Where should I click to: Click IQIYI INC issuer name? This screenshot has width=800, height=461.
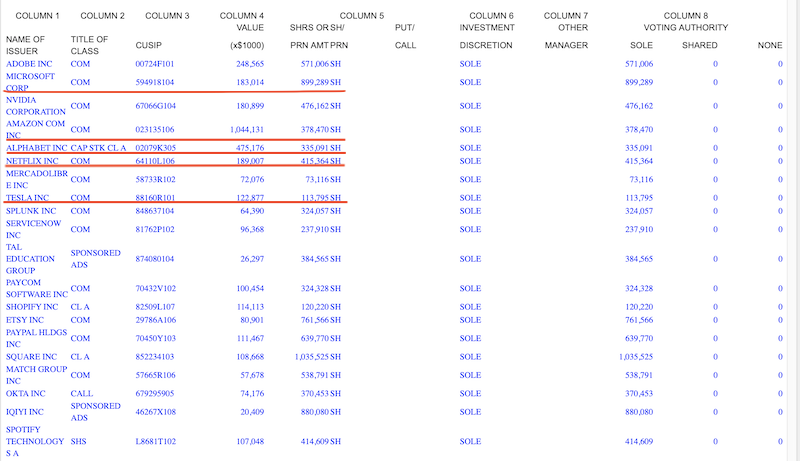tap(25, 412)
